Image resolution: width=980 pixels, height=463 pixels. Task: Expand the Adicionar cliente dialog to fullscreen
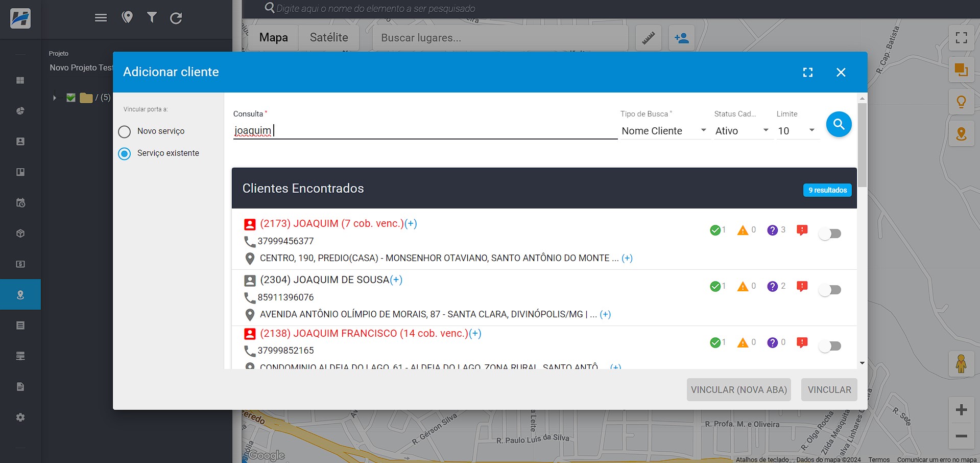[808, 73]
